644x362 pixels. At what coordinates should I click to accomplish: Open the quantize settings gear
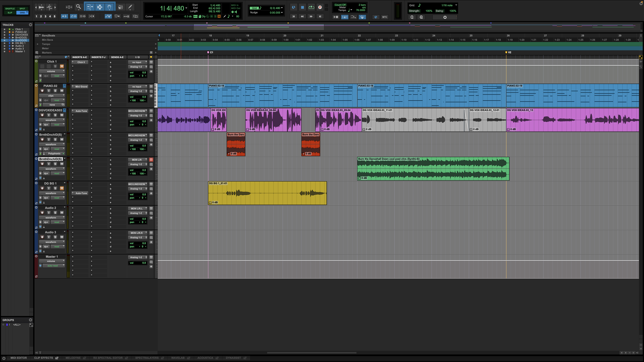coord(445,17)
